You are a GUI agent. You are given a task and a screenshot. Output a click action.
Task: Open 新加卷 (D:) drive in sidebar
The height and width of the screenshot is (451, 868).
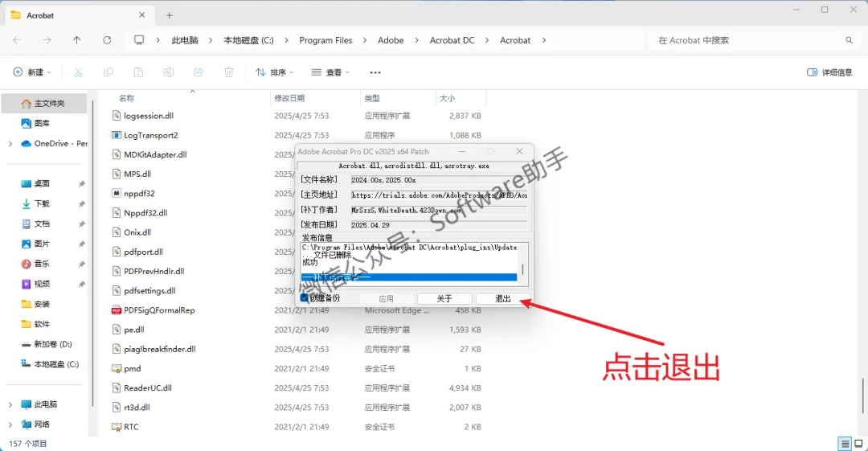point(47,344)
